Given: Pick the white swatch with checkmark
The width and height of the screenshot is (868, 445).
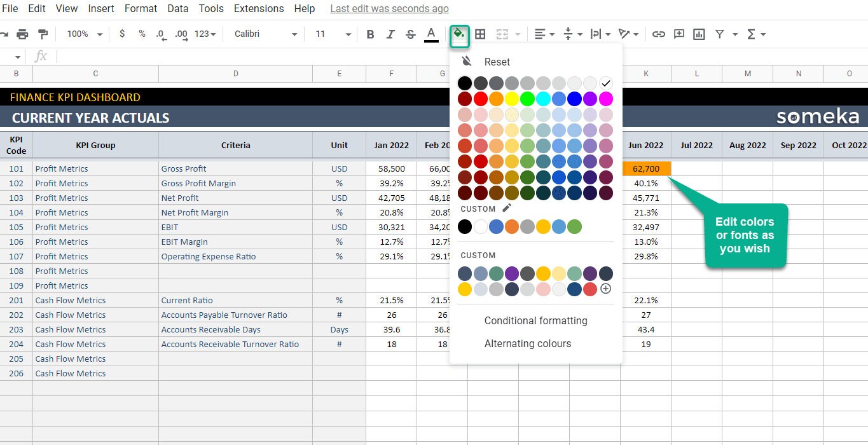Looking at the screenshot, I should click(606, 83).
